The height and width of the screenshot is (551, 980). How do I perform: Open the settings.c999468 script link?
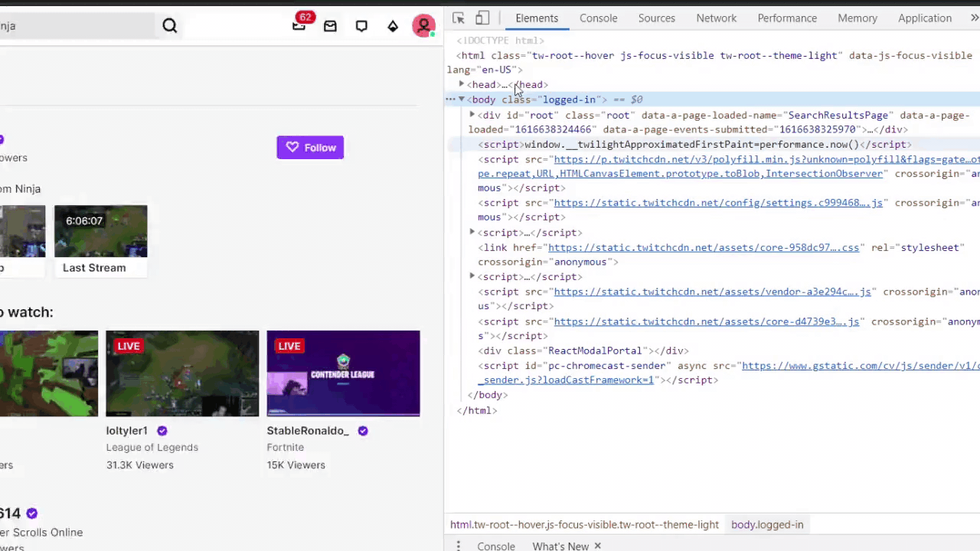(x=717, y=203)
